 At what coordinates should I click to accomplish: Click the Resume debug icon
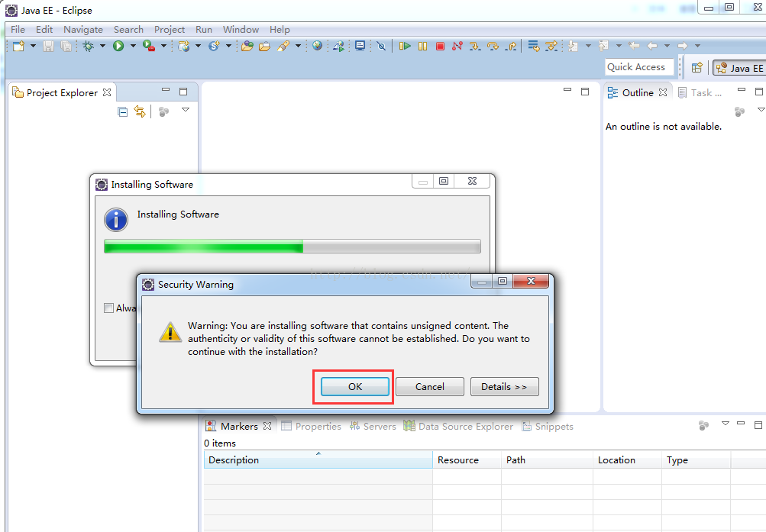coord(405,46)
